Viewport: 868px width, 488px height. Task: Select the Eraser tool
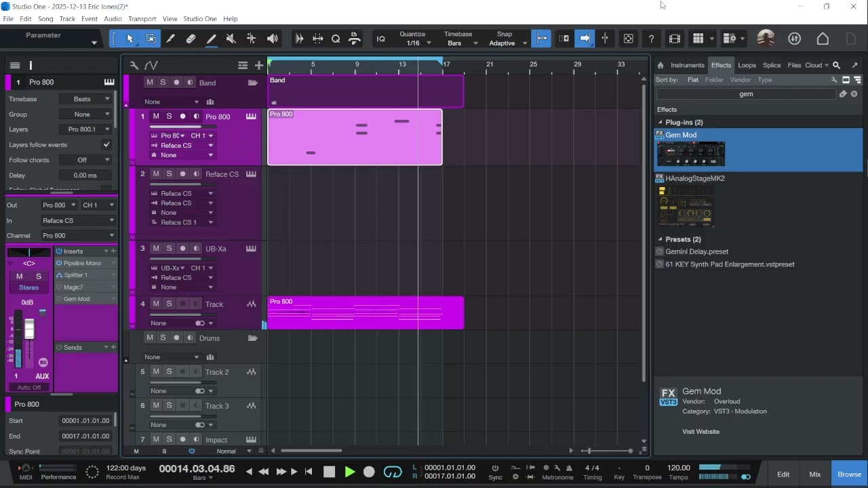pyautogui.click(x=191, y=39)
